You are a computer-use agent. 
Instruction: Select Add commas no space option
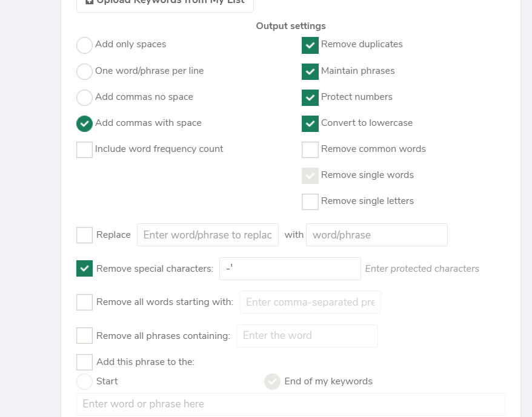pos(84,97)
